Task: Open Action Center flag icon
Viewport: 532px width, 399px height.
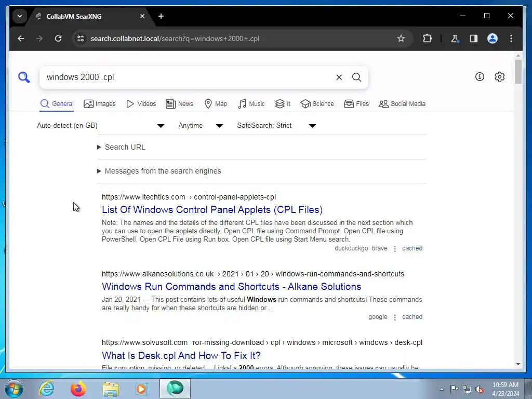Action: point(454,389)
